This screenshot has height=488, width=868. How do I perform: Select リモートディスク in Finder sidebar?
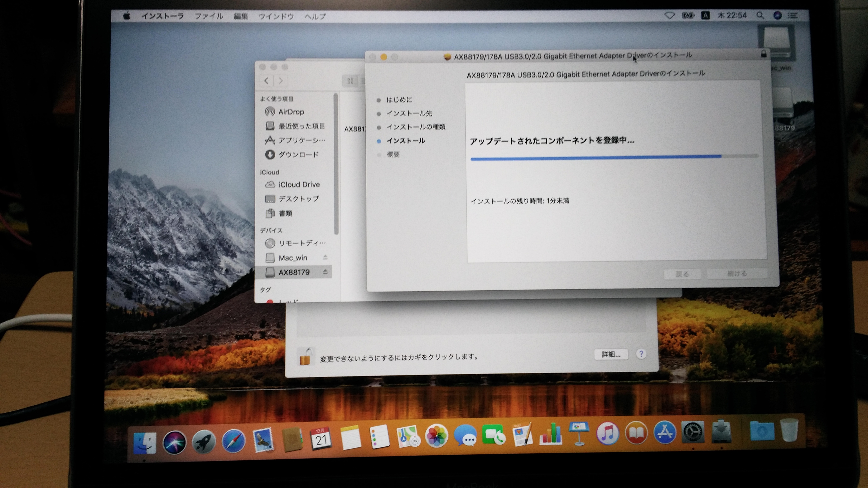[x=295, y=243]
